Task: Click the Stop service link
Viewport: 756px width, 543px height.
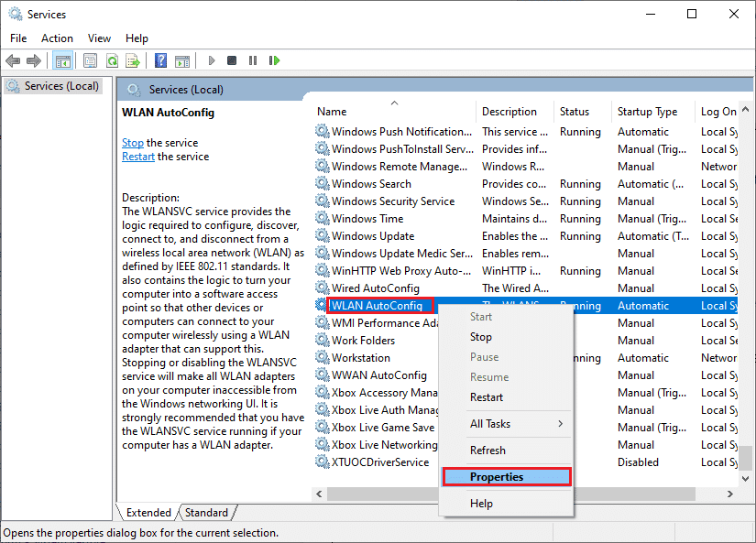Action: point(132,142)
